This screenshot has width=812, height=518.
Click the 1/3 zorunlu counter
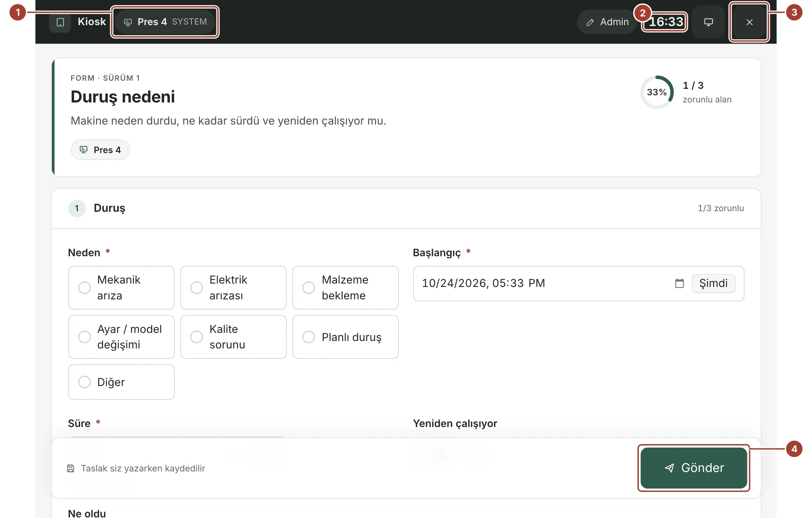(721, 208)
